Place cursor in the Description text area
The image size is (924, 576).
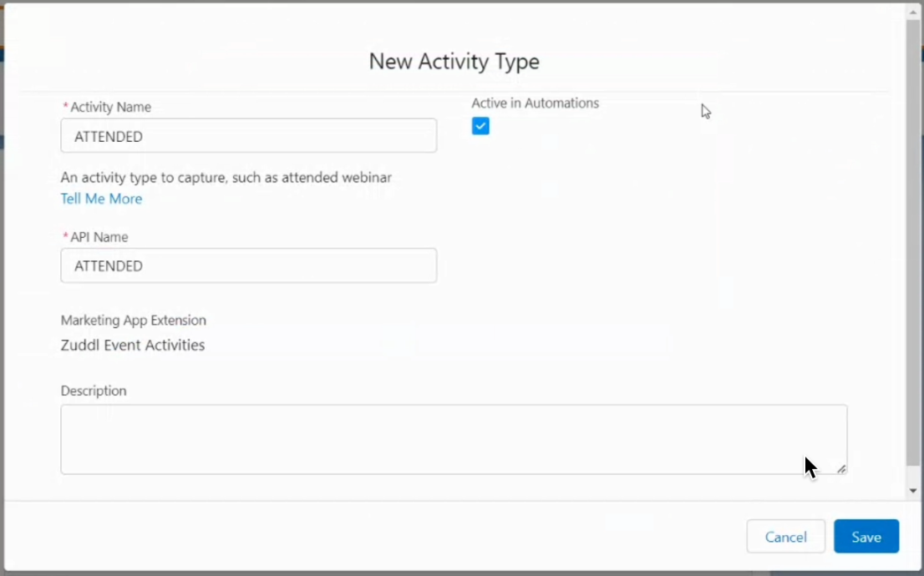pos(454,438)
